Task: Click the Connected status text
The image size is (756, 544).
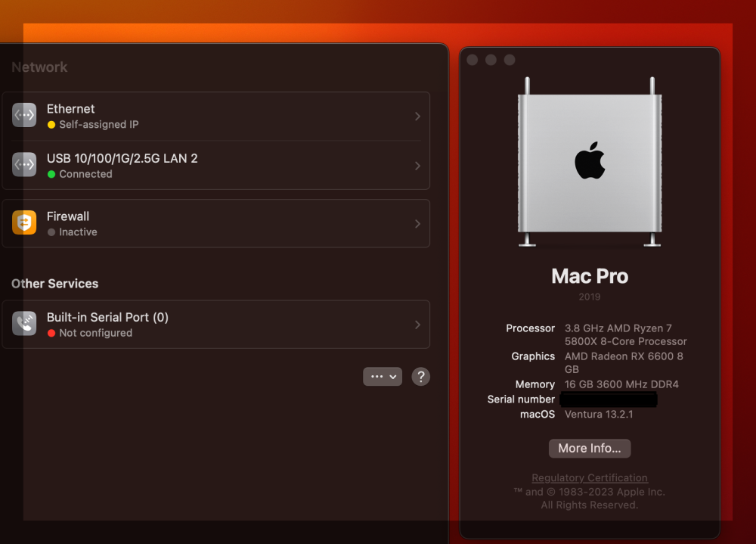Action: coord(86,174)
